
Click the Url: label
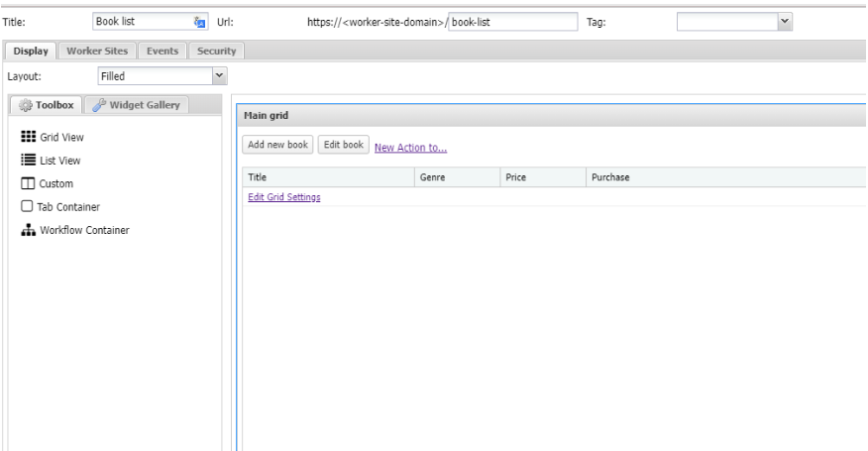click(225, 22)
